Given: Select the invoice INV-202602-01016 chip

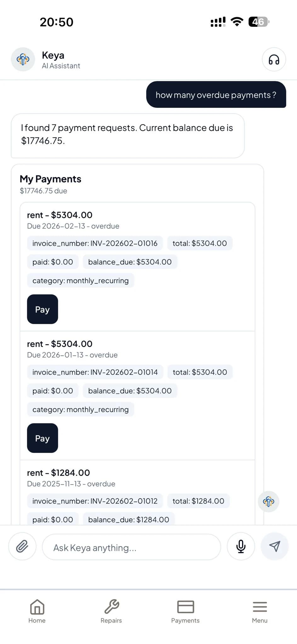Looking at the screenshot, I should coord(95,243).
